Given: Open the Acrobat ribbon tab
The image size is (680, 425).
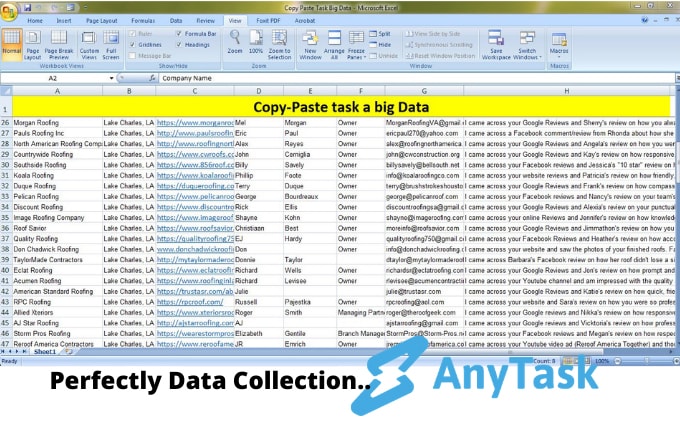Looking at the screenshot, I should (x=305, y=20).
